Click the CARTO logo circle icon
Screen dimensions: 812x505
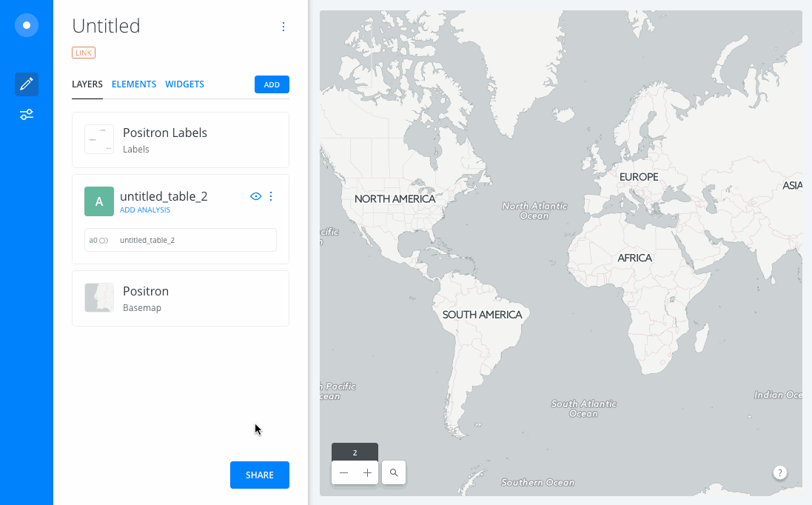[27, 25]
